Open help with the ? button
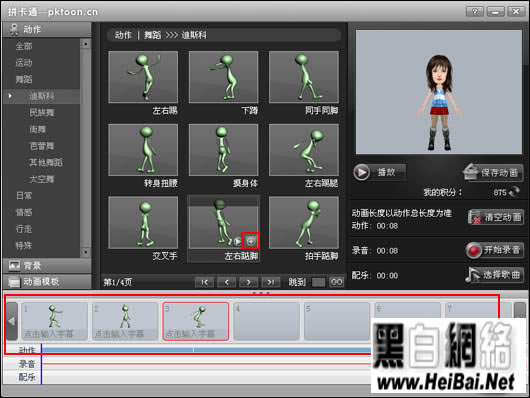This screenshot has width=530, height=398. 475,12
